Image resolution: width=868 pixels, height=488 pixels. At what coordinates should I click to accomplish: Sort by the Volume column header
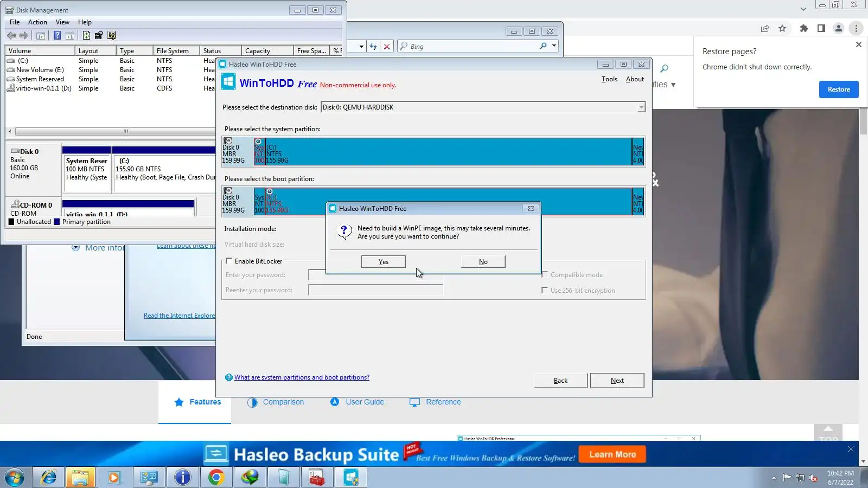pos(40,51)
